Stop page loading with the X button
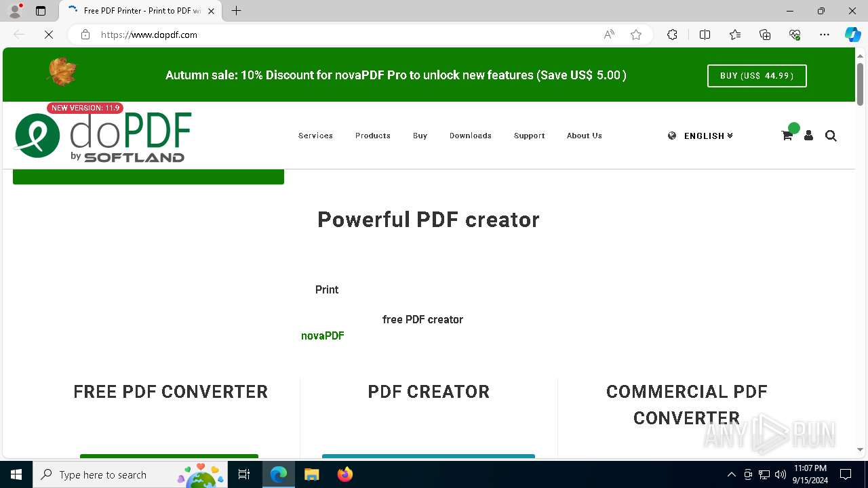This screenshot has width=868, height=488. click(49, 35)
